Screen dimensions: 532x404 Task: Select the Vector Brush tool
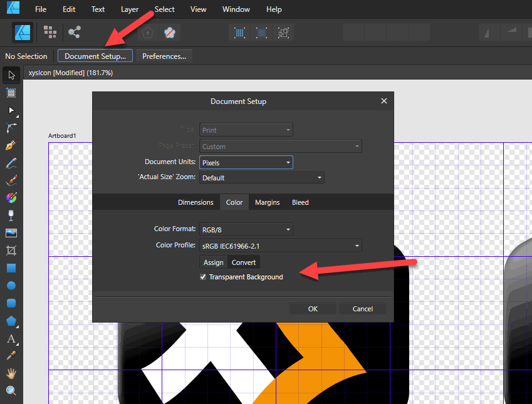(x=11, y=180)
